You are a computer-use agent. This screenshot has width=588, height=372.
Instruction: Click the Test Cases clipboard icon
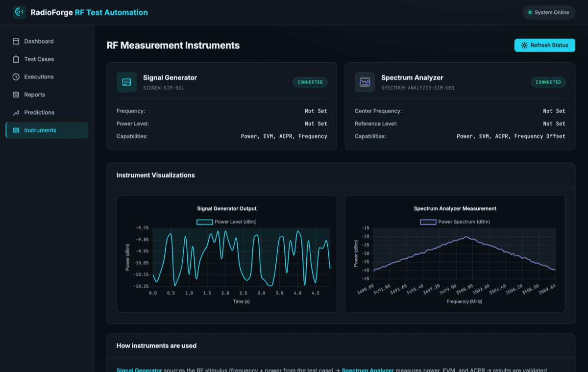click(x=16, y=59)
